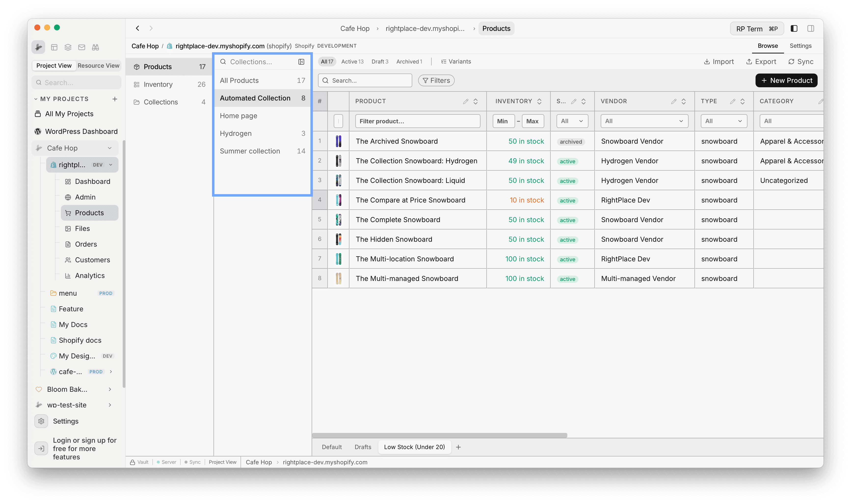
Task: Show only Draft products
Action: (380, 62)
